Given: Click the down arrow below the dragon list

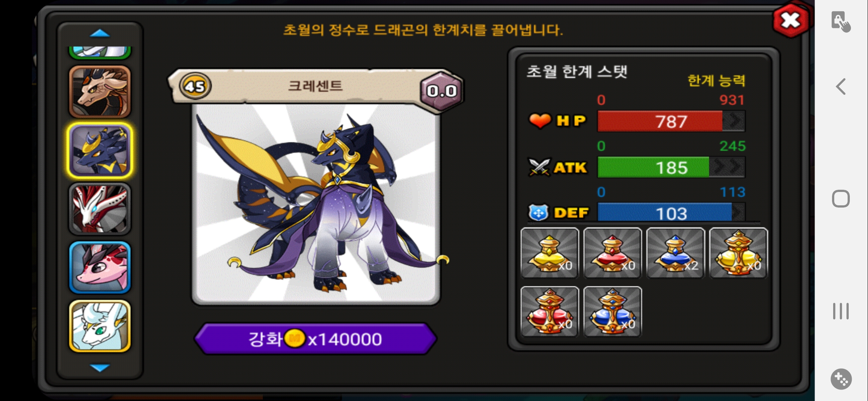Looking at the screenshot, I should click(100, 368).
